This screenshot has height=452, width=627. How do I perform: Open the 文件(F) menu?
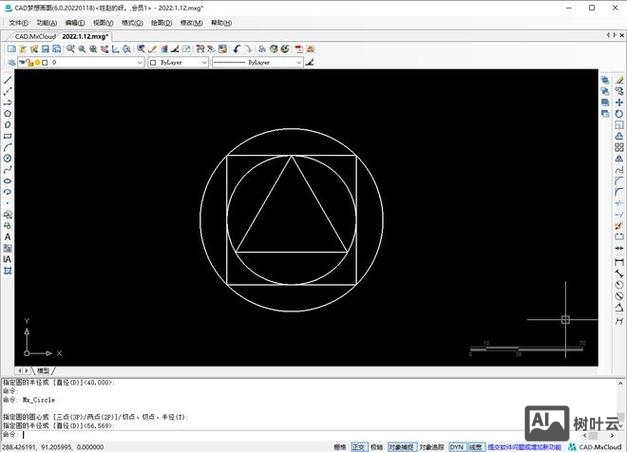[x=19, y=22]
